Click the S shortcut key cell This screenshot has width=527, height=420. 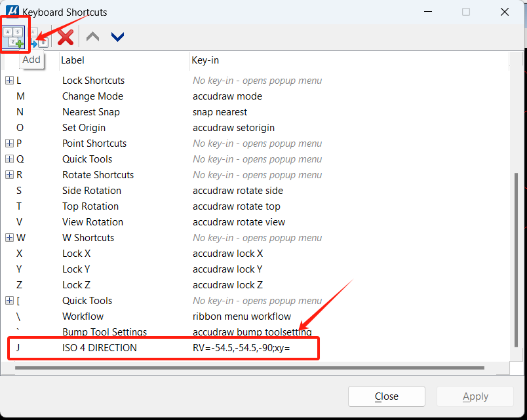[19, 191]
